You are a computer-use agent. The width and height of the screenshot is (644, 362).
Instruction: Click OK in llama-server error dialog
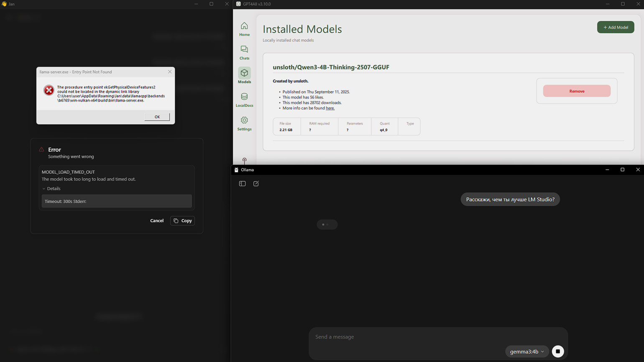157,117
